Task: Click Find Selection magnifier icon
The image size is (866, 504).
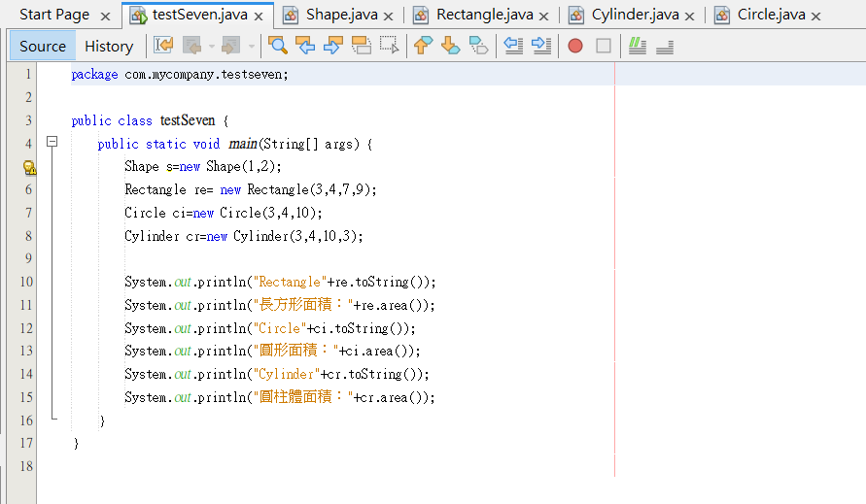Action: pos(278,46)
